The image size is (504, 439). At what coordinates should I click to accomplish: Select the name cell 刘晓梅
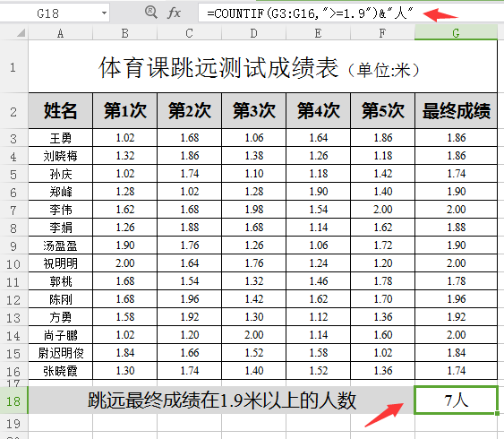click(61, 156)
